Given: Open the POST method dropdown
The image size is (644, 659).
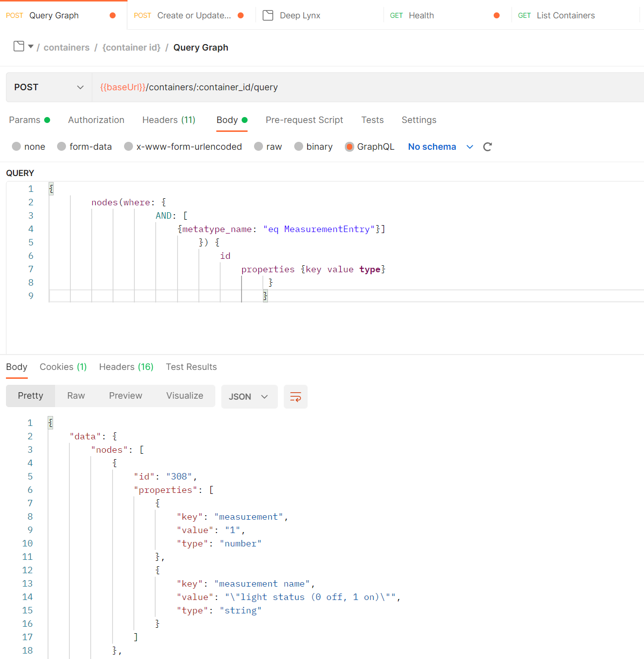Looking at the screenshot, I should (49, 87).
